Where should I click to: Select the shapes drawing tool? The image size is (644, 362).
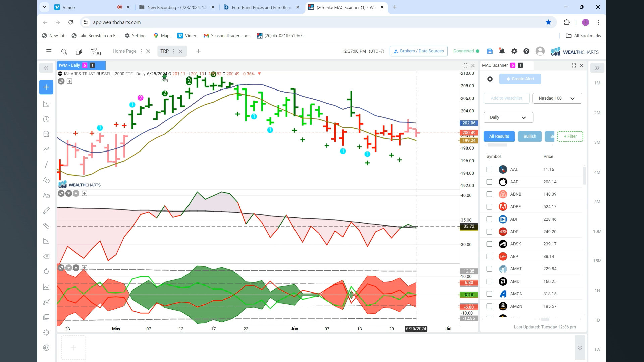[46, 180]
